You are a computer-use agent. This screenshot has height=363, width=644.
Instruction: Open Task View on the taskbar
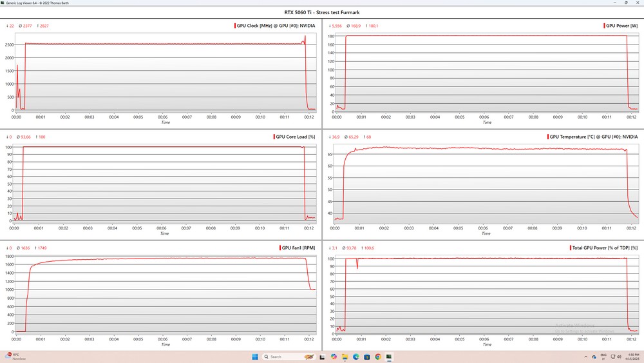tap(323, 357)
